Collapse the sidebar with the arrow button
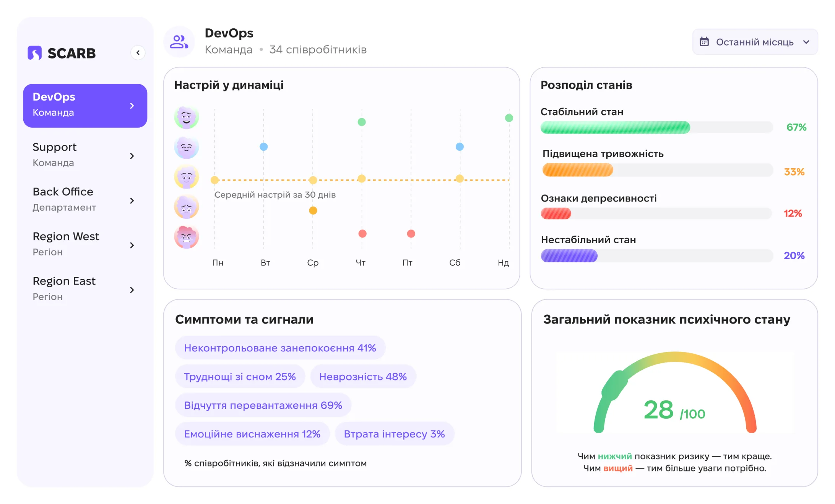The width and height of the screenshot is (835, 504). 138,53
